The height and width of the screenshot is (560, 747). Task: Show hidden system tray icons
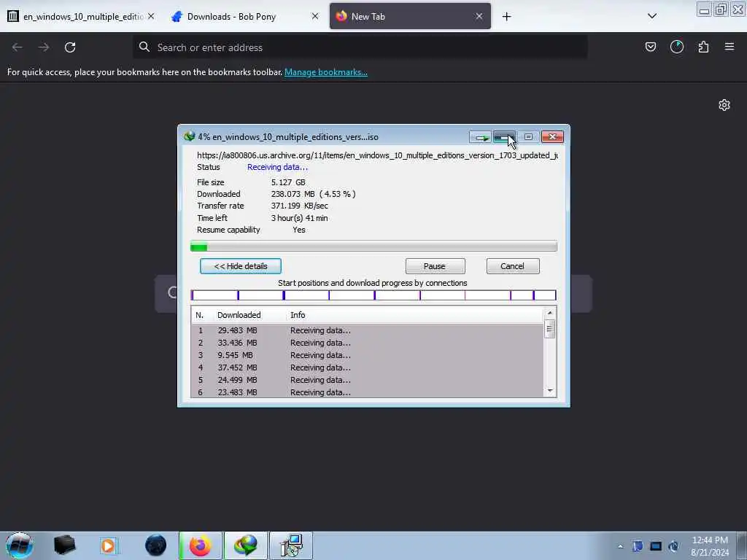point(620,546)
